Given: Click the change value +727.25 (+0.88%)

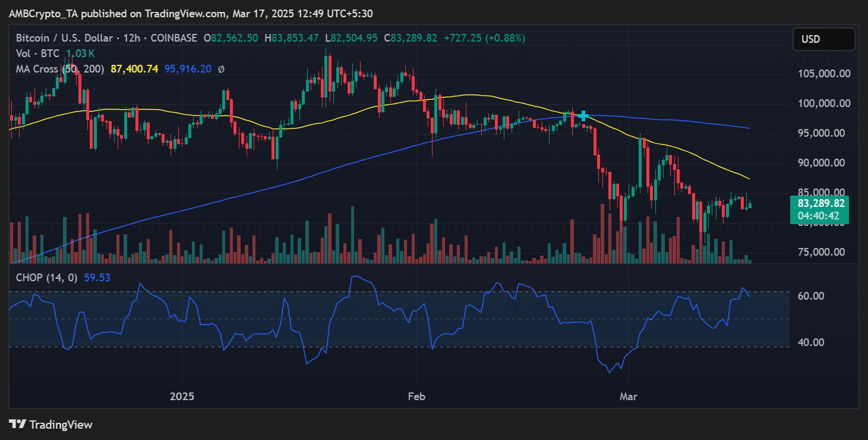Looking at the screenshot, I should [484, 38].
